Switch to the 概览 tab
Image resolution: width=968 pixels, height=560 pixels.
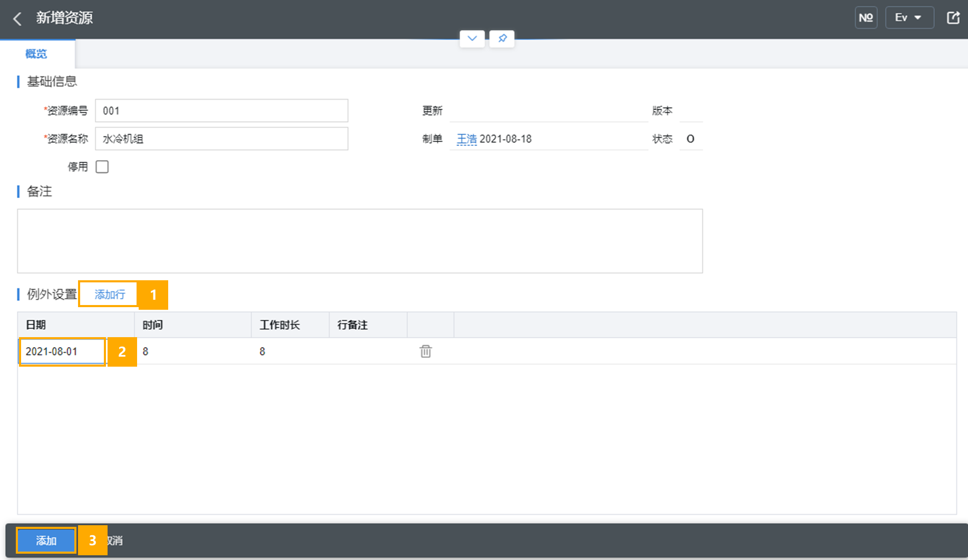[x=36, y=54]
